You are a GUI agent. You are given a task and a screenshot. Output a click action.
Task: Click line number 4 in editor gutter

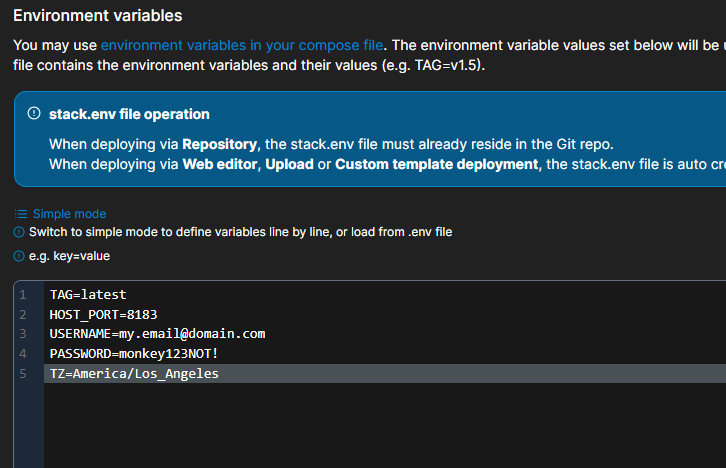click(x=22, y=354)
